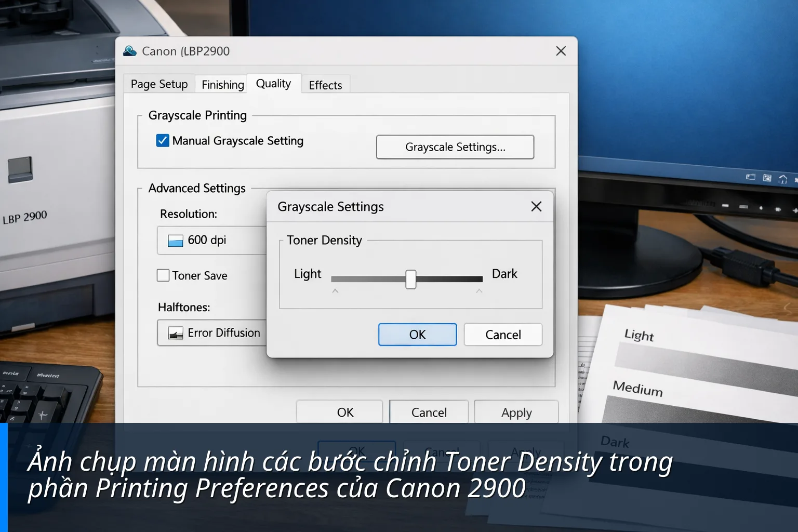Click the Grayscale Settings... button

(455, 147)
